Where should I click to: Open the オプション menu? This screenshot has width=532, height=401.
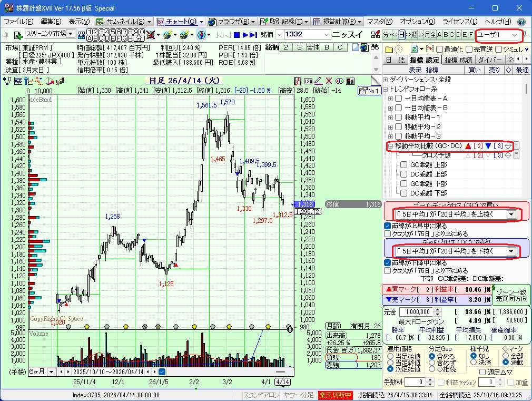(x=417, y=22)
